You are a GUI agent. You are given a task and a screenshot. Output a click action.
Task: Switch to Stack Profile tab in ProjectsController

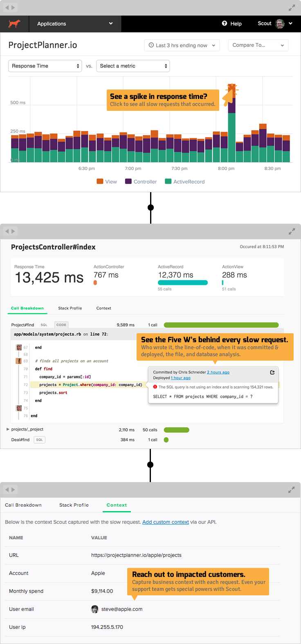coord(70,308)
